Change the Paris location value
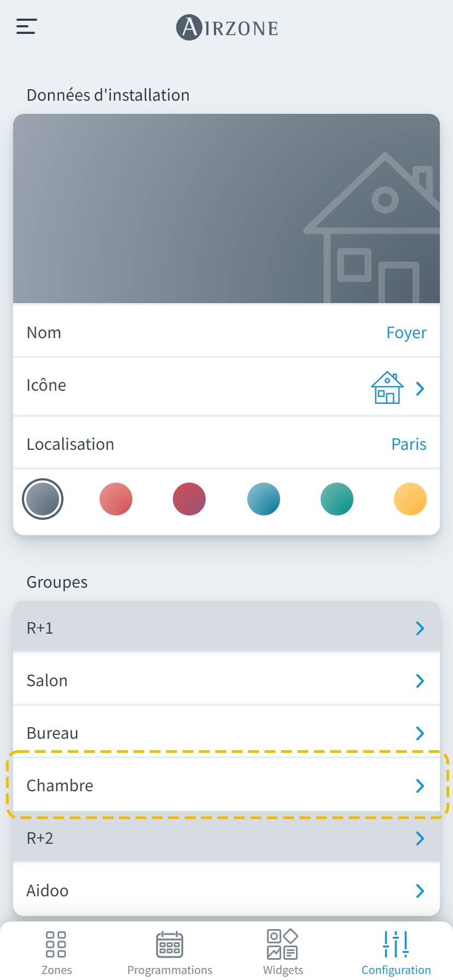453x980 pixels. click(x=409, y=444)
